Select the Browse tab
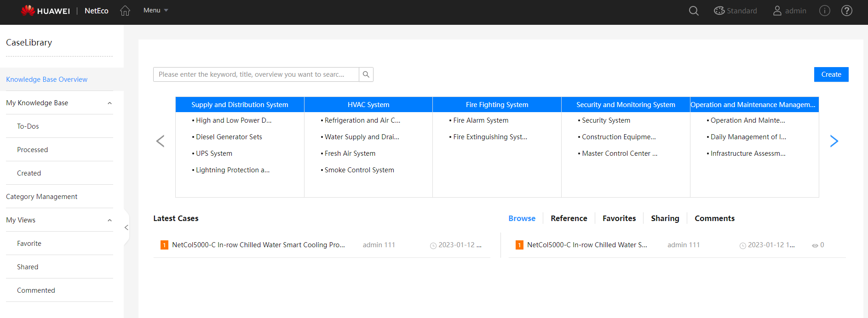 click(522, 218)
